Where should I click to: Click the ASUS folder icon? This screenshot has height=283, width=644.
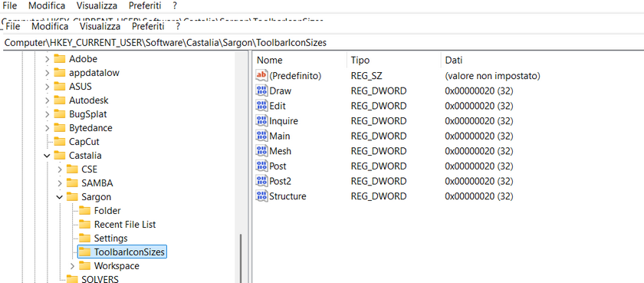tap(60, 87)
